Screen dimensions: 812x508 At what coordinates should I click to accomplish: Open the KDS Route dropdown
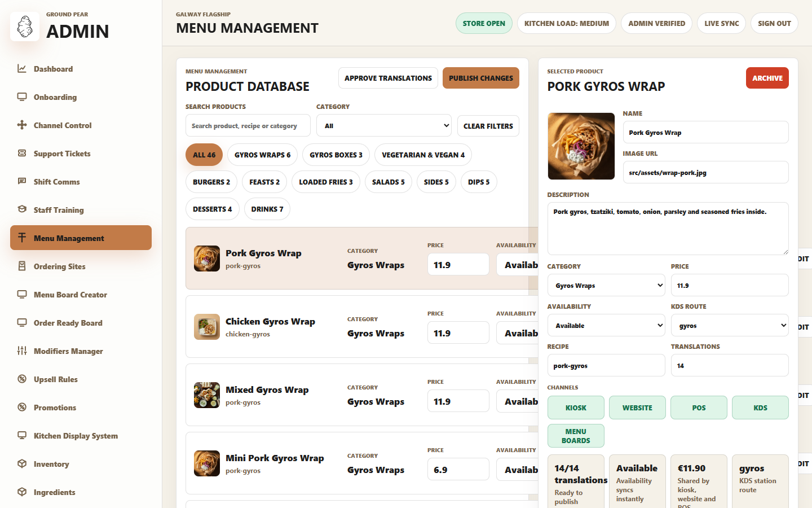pos(730,326)
